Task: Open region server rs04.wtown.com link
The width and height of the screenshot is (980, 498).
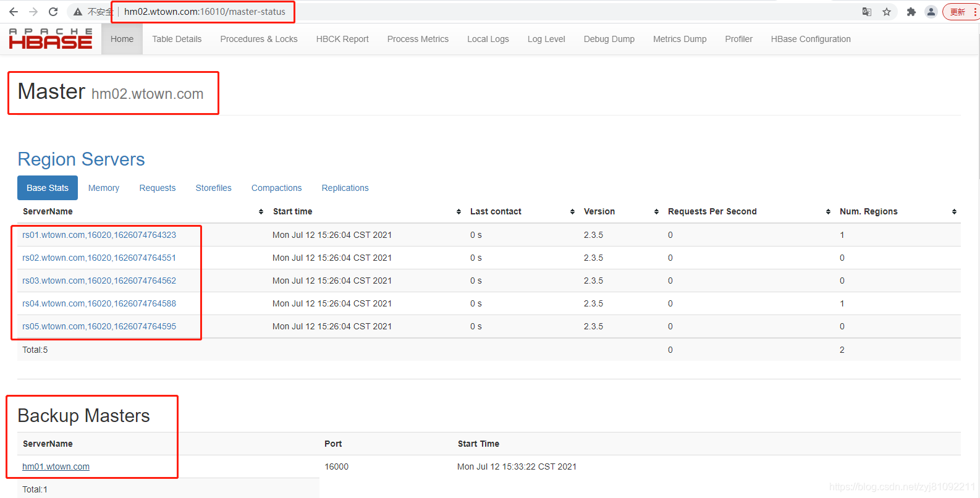Action: tap(99, 303)
